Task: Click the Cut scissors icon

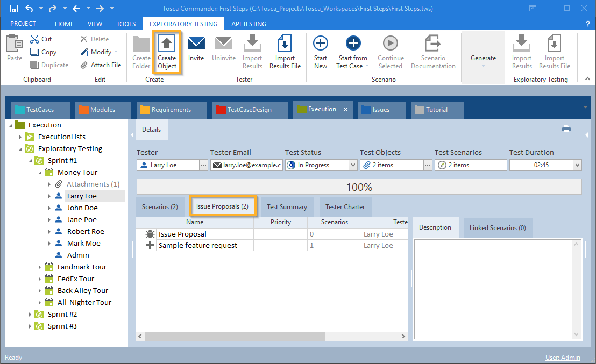Action: 34,39
